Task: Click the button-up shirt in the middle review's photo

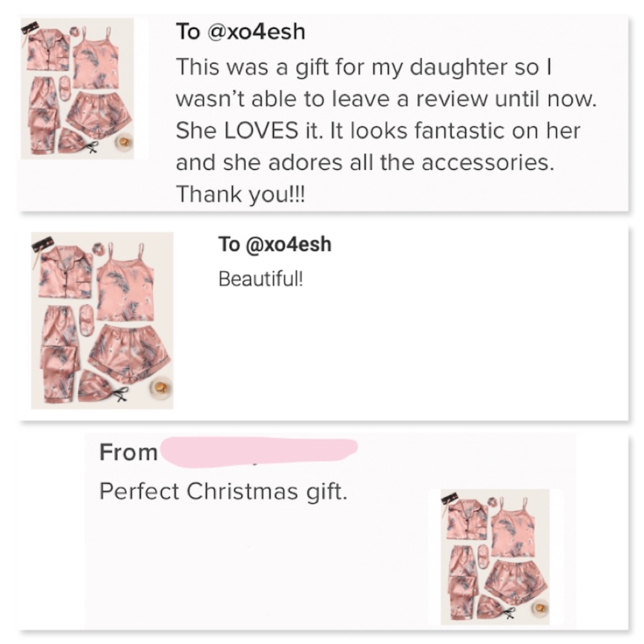Action: tap(66, 272)
